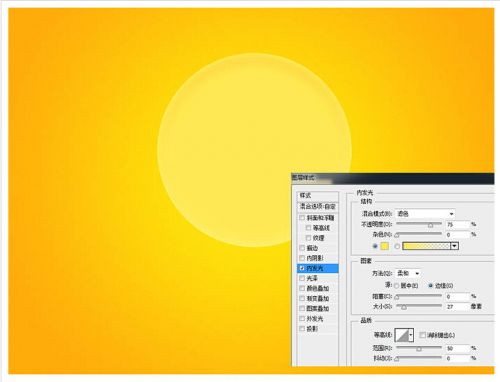The image size is (500, 382).
Task: Click the choke value field showing 0
Action: click(457, 296)
